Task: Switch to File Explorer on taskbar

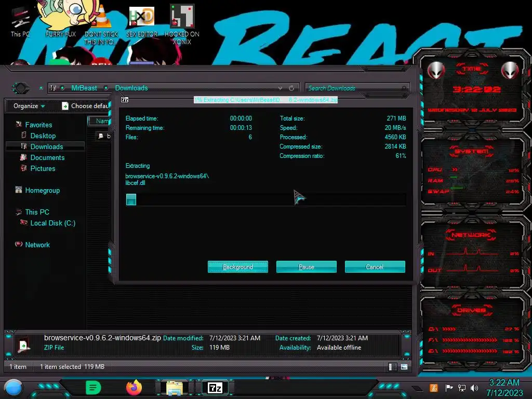Action: tap(175, 388)
